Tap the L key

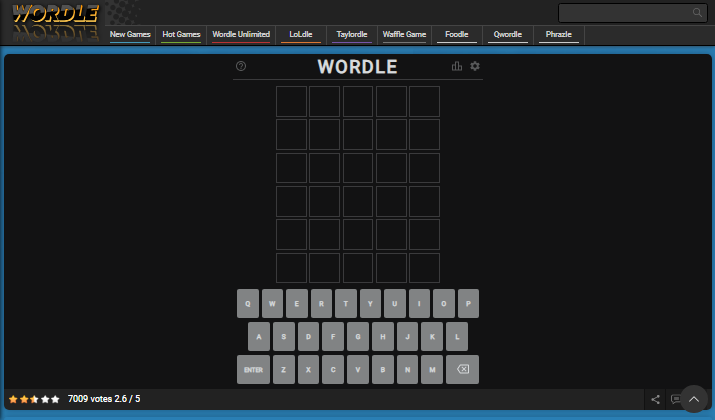[x=457, y=337]
